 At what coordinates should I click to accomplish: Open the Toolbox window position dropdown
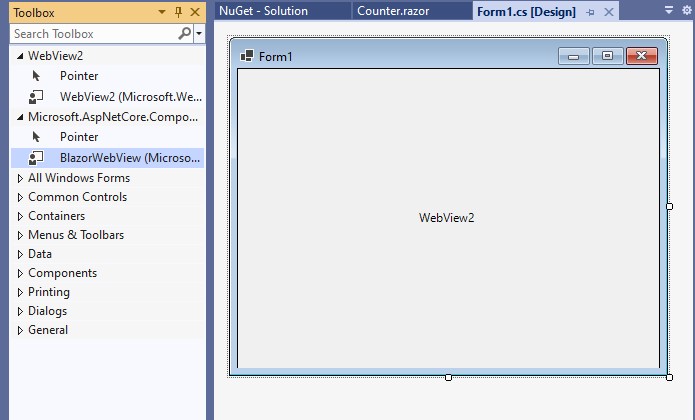[x=163, y=12]
